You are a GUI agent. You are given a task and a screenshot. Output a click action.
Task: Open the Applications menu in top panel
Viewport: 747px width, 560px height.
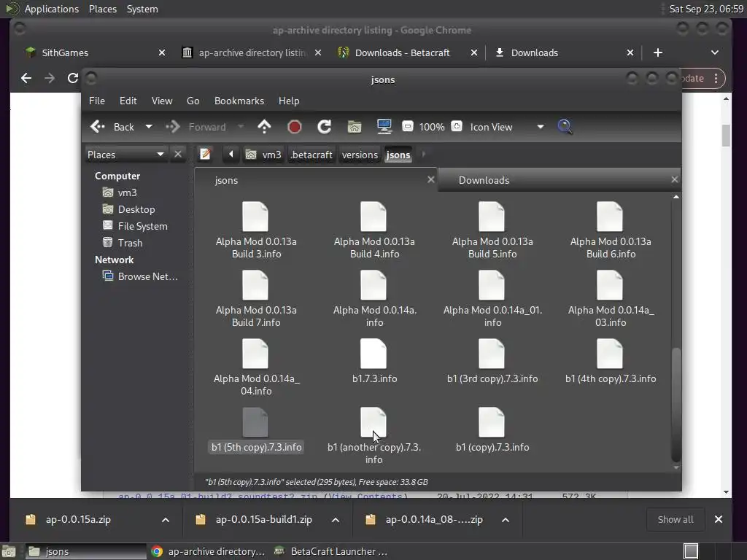click(52, 9)
